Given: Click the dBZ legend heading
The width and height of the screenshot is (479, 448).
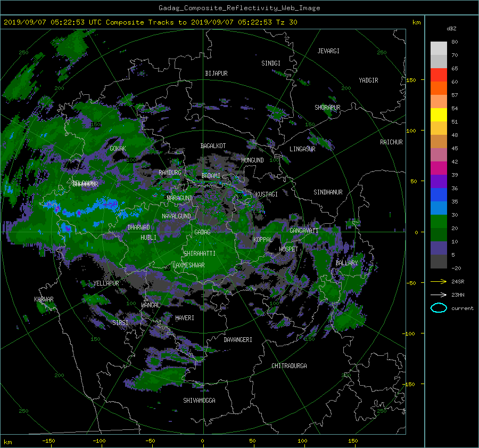Looking at the screenshot, I should (451, 29).
